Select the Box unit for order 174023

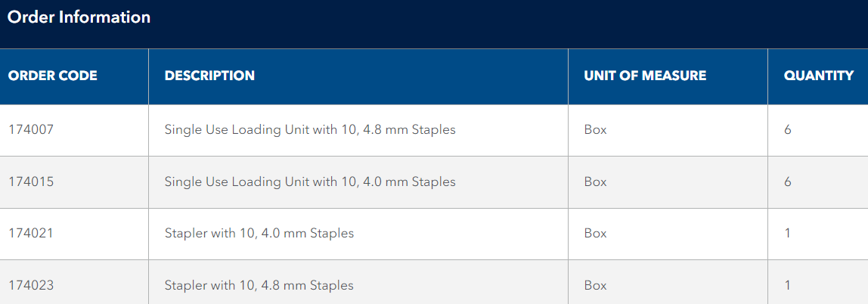point(596,285)
